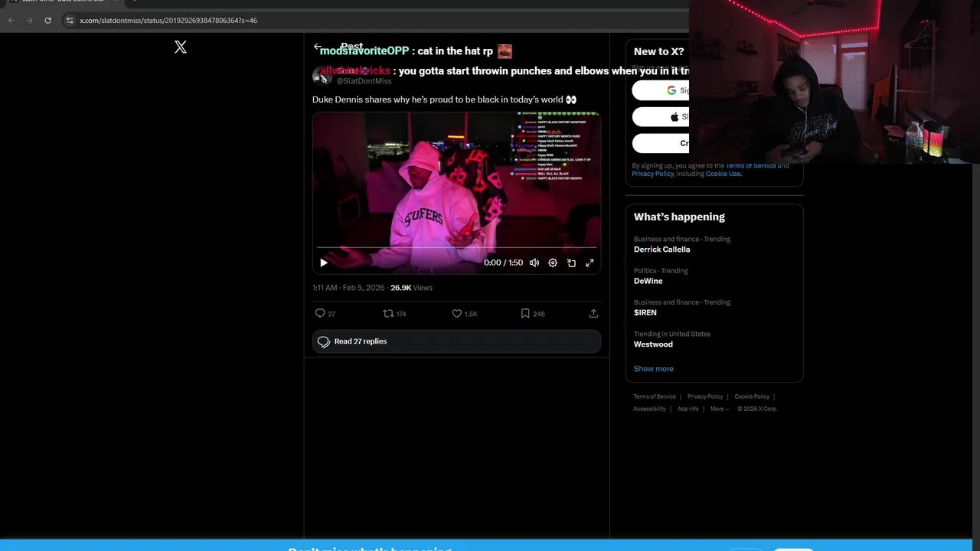The image size is (980, 551).
Task: Click the video progress bar
Action: [456, 248]
